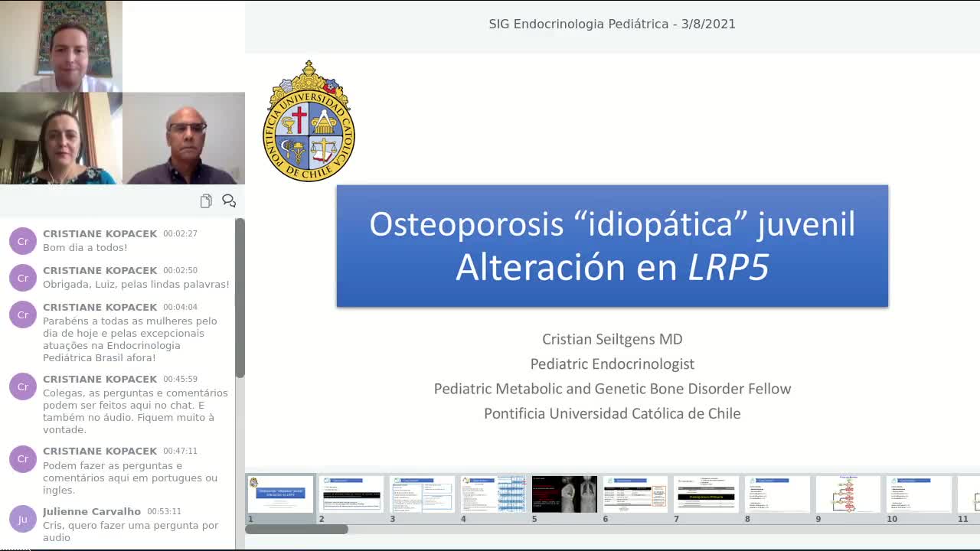The width and height of the screenshot is (980, 551).
Task: Click Cristiane Kopacek avatar at 00:47:11
Action: point(23,458)
